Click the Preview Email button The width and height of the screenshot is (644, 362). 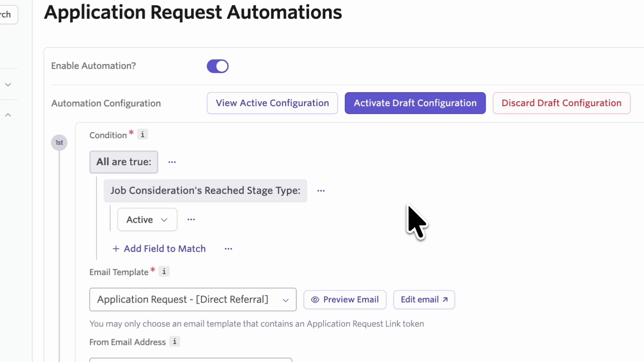point(345,299)
